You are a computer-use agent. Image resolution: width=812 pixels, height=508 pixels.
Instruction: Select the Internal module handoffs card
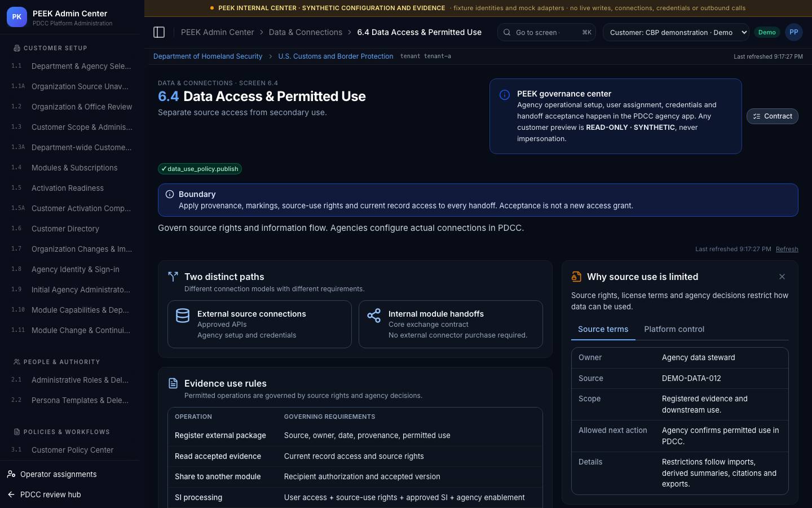[x=451, y=324]
